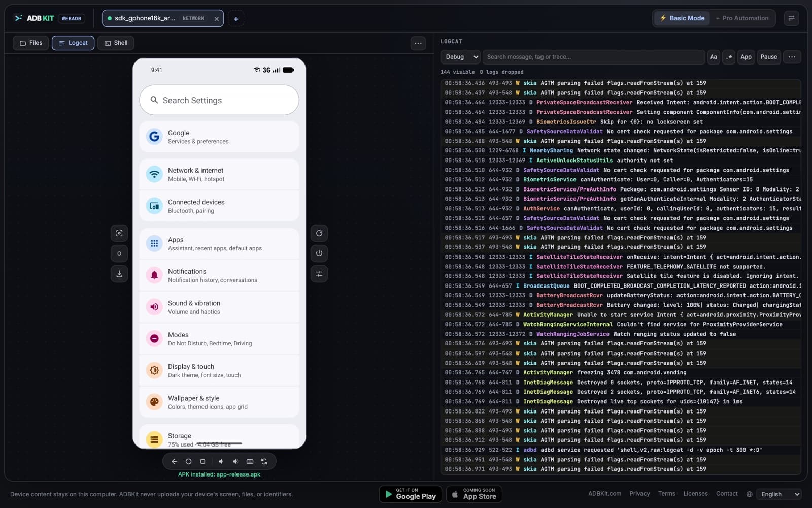Open Display & touch on phone screen
Viewport: 812px width, 508px height.
point(219,370)
